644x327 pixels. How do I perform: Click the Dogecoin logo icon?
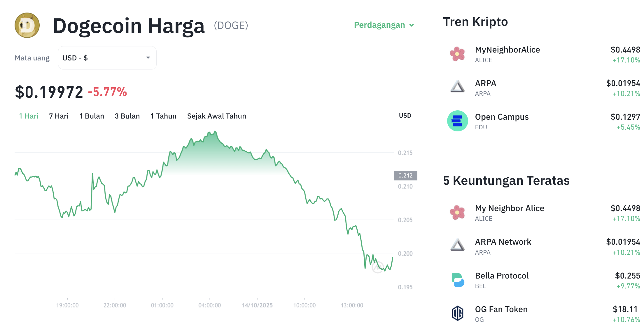pos(27,25)
